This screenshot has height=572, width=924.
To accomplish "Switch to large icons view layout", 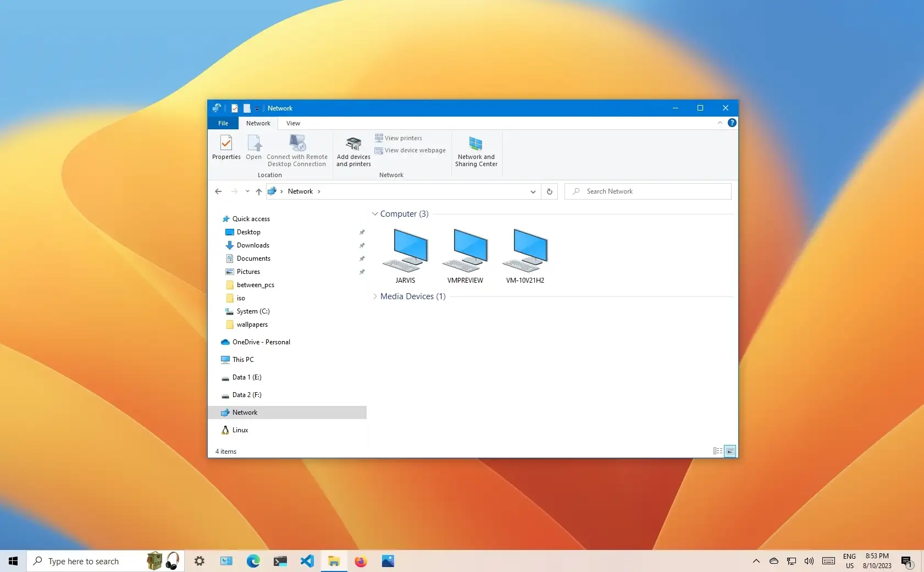I will coord(730,451).
